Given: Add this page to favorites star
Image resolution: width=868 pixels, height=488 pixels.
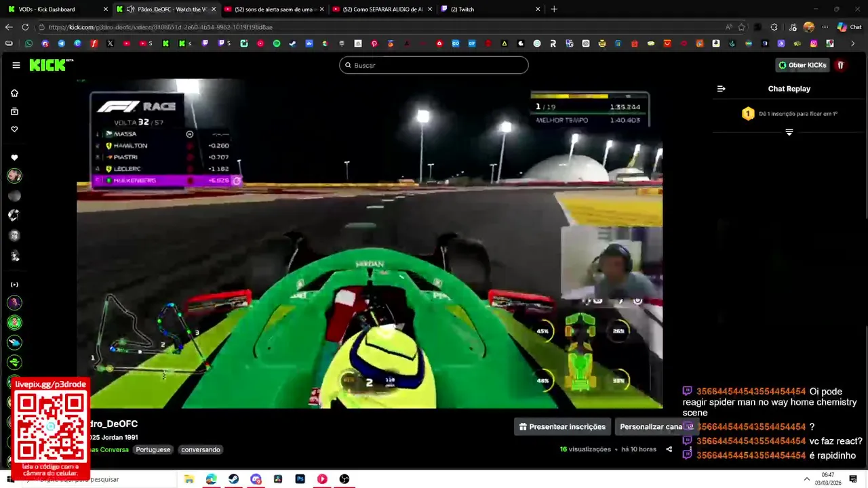Looking at the screenshot, I should (742, 27).
